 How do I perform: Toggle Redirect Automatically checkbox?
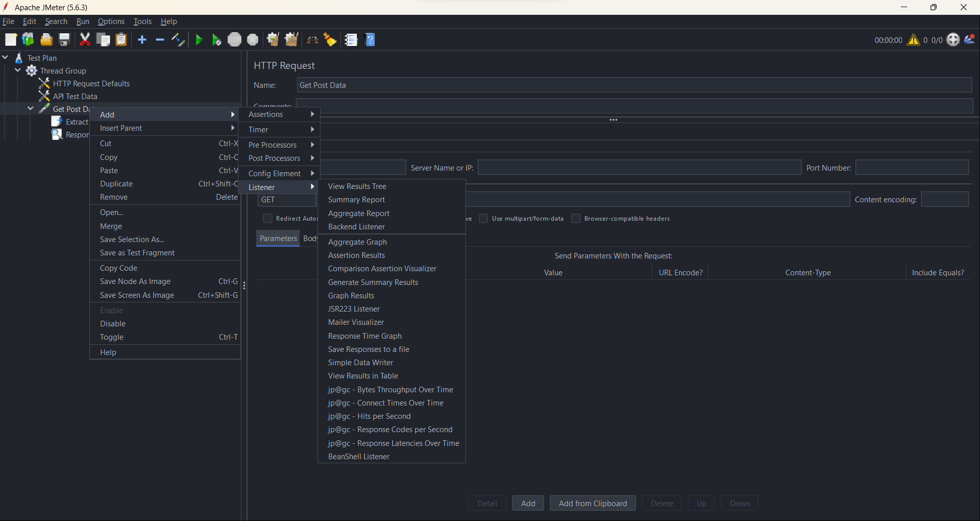[267, 218]
